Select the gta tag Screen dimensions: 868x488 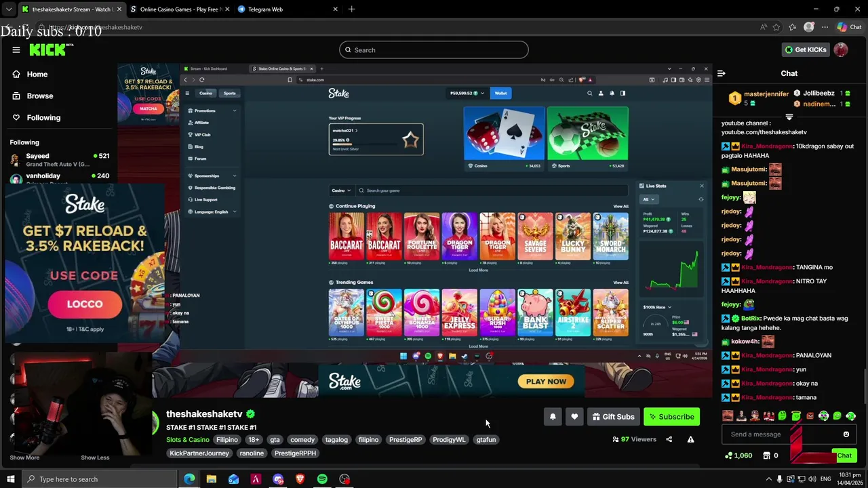(x=275, y=440)
